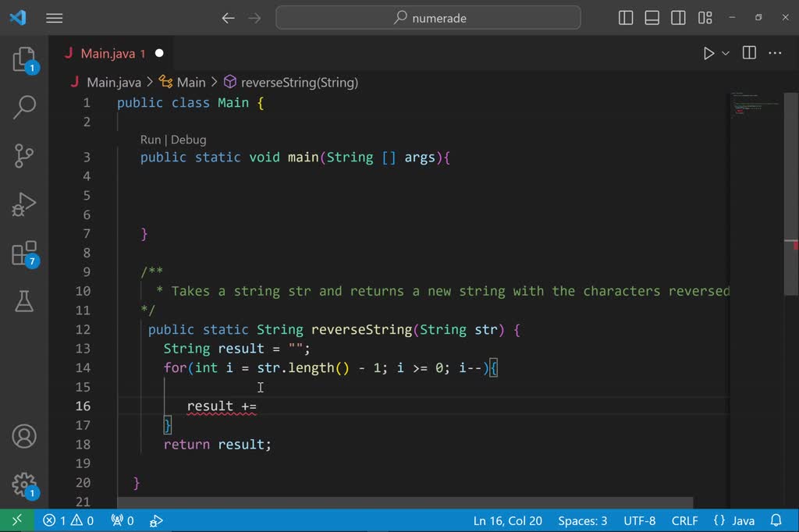Open the hamburger application menu
Viewport: 799px width, 532px height.
(x=54, y=19)
